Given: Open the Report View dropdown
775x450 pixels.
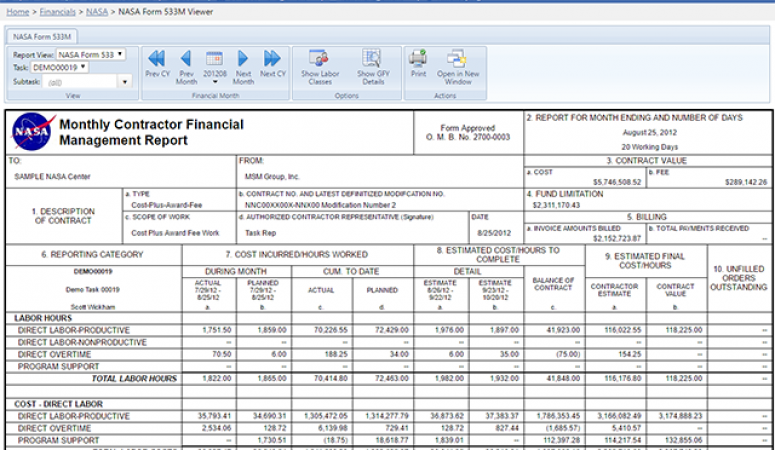Looking at the screenshot, I should tap(90, 54).
